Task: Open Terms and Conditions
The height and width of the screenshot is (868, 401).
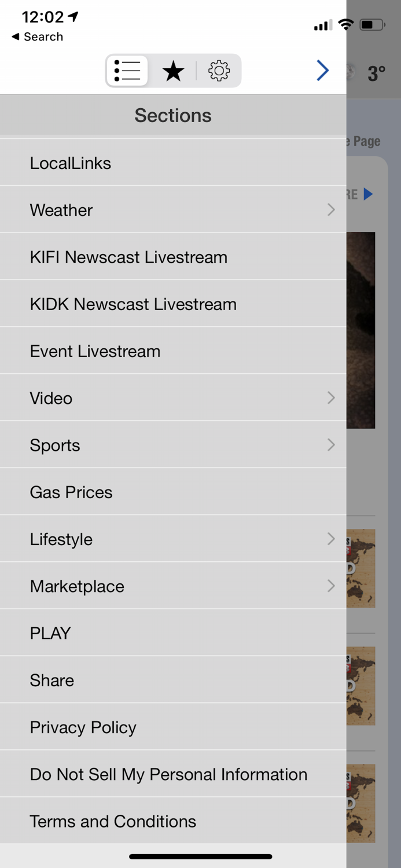Action: pyautogui.click(x=173, y=821)
